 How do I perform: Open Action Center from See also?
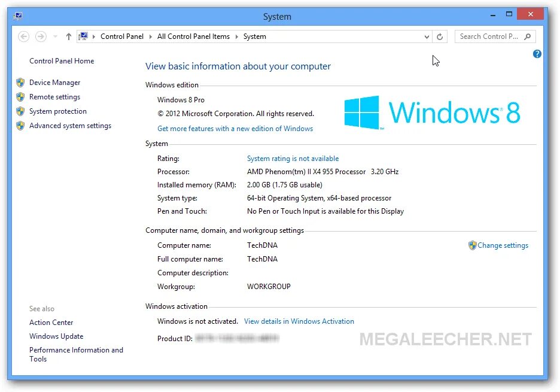pyautogui.click(x=51, y=323)
